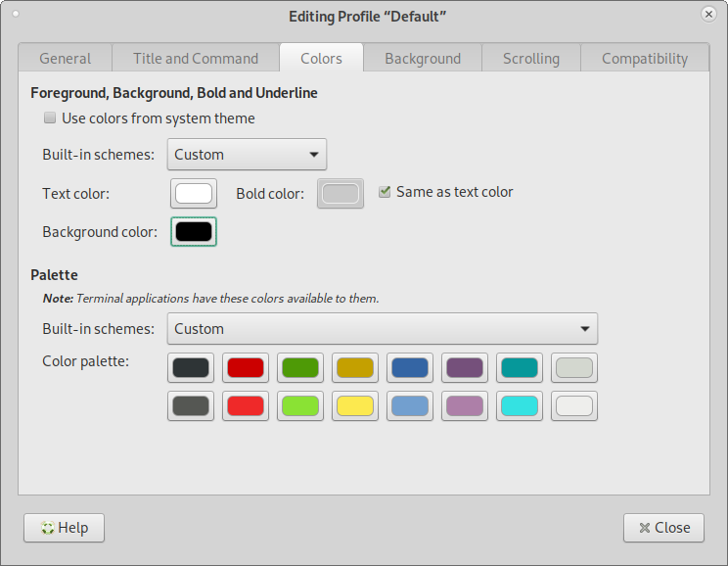This screenshot has width=728, height=566.
Task: Edit the dark green palette color
Action: (x=300, y=367)
